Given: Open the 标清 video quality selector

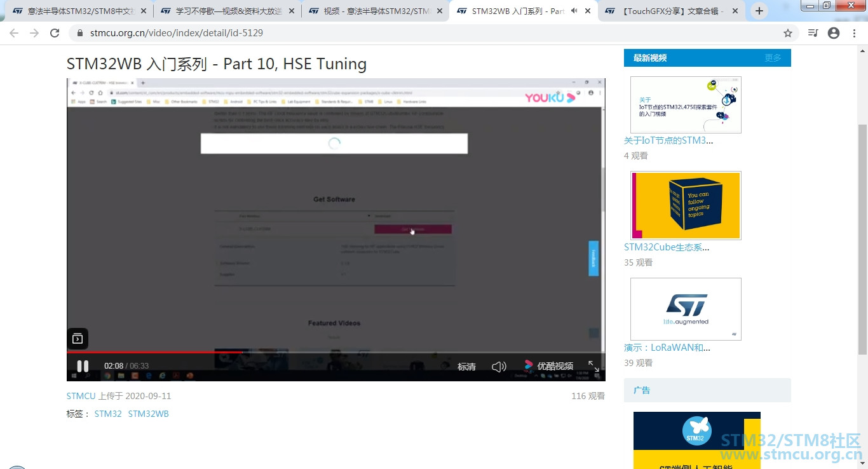Looking at the screenshot, I should (x=466, y=367).
